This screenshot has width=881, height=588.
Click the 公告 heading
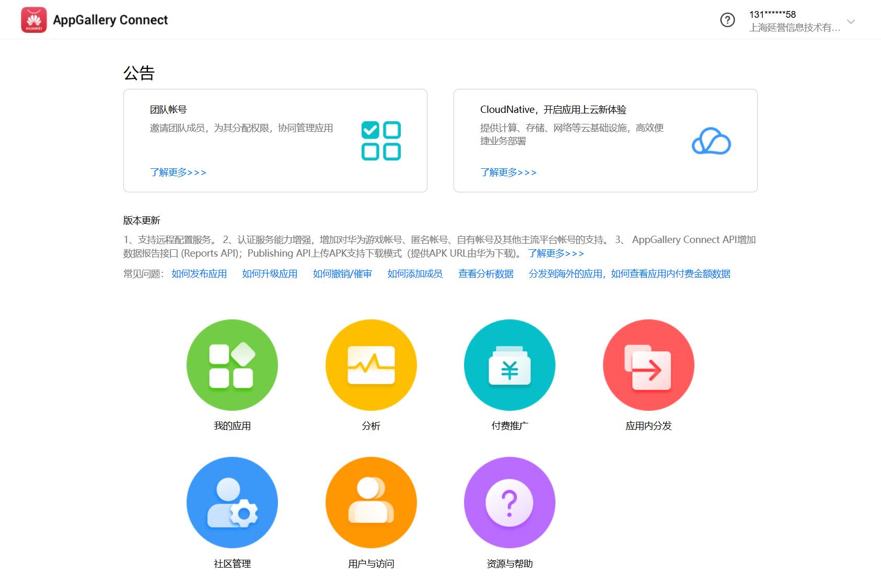click(139, 73)
